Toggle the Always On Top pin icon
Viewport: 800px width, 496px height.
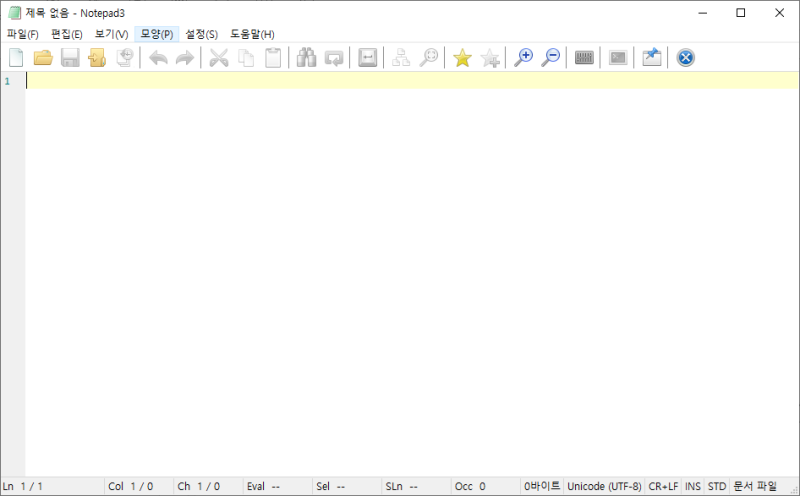tap(652, 57)
